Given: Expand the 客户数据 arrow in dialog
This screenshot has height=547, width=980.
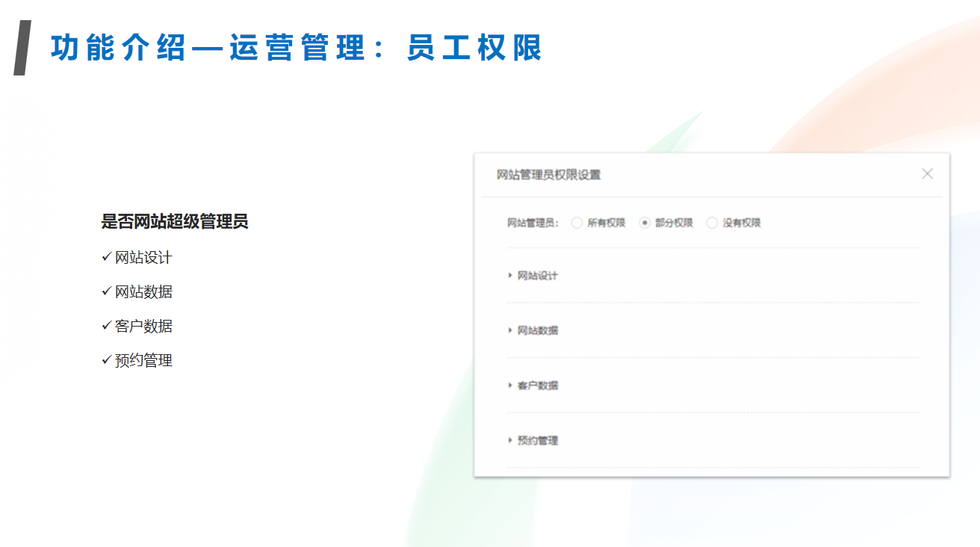Looking at the screenshot, I should [x=510, y=386].
